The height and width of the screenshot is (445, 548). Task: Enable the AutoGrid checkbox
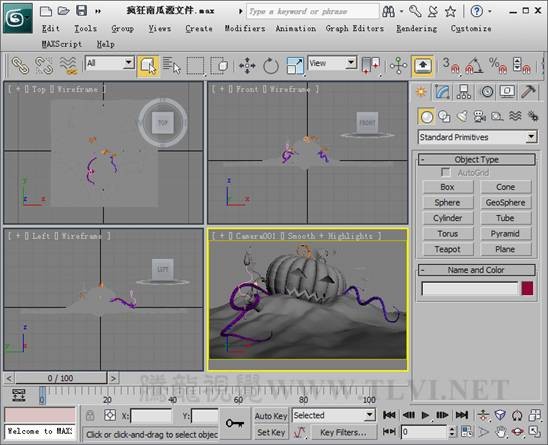coord(446,172)
